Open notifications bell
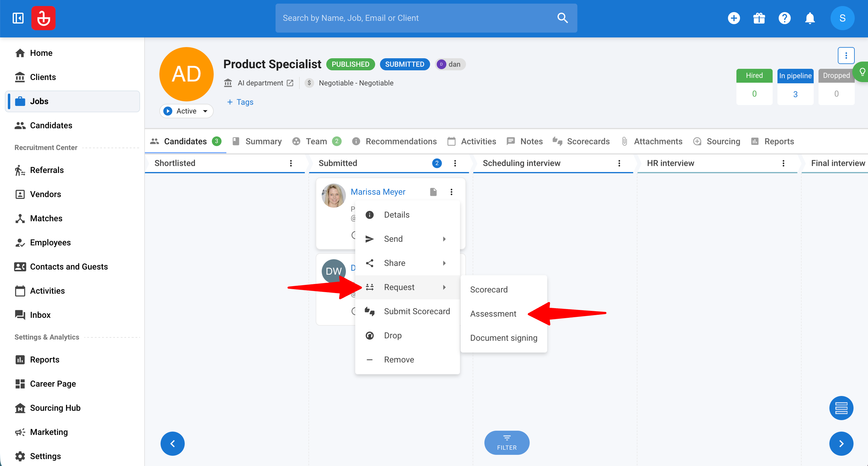Image resolution: width=868 pixels, height=466 pixels. (810, 18)
